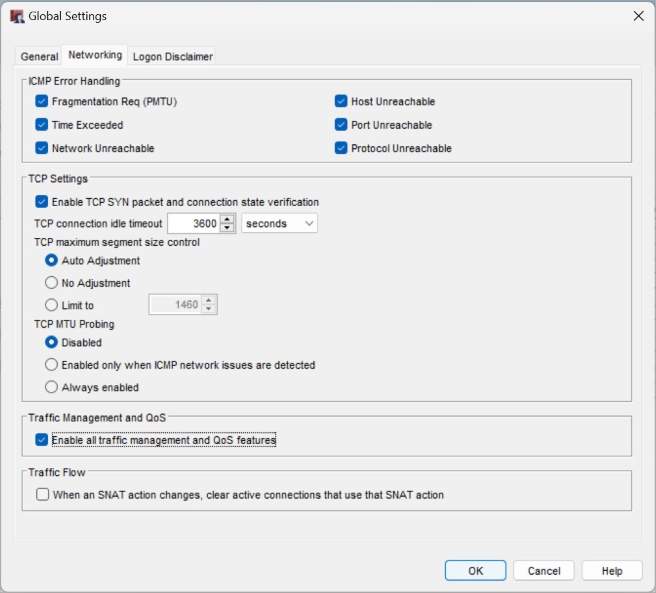
Task: Click the Cancel button
Action: (x=544, y=570)
